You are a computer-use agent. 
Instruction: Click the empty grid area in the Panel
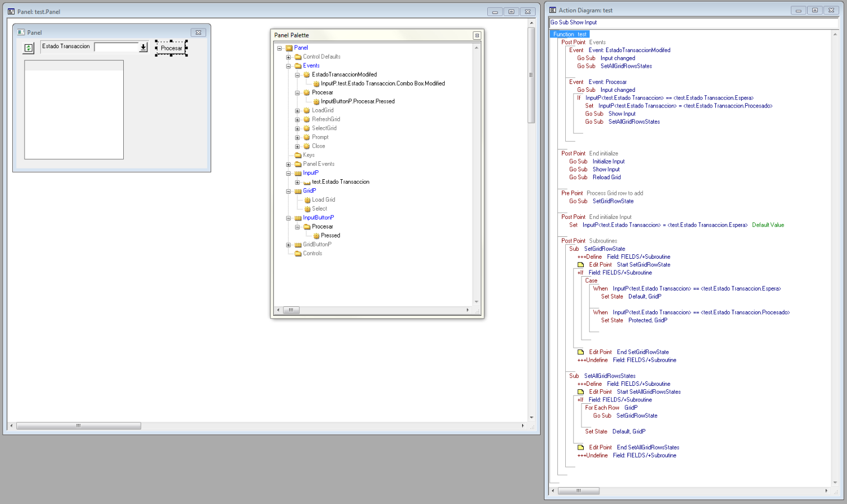[x=74, y=110]
